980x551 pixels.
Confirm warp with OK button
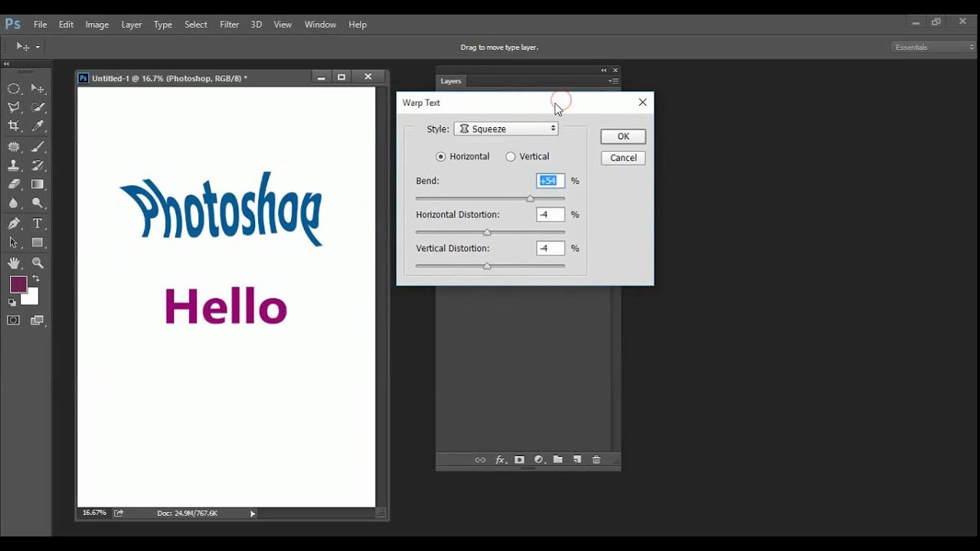point(623,136)
